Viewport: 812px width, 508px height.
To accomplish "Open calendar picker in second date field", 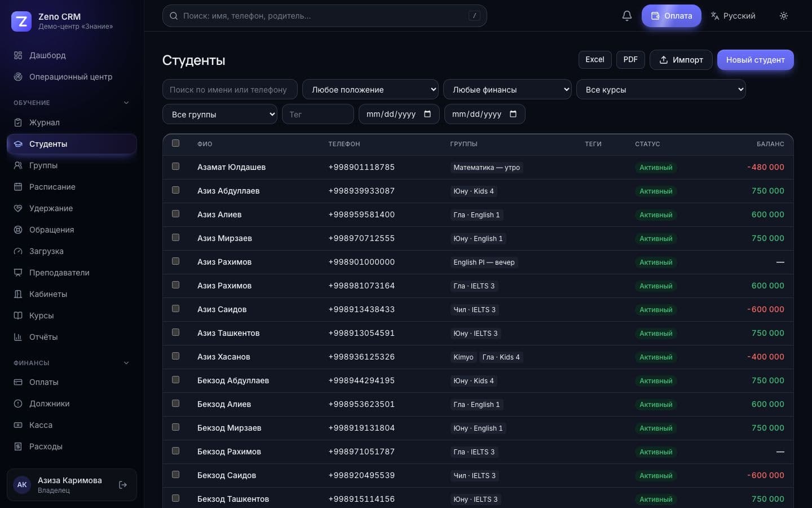I will tap(513, 114).
